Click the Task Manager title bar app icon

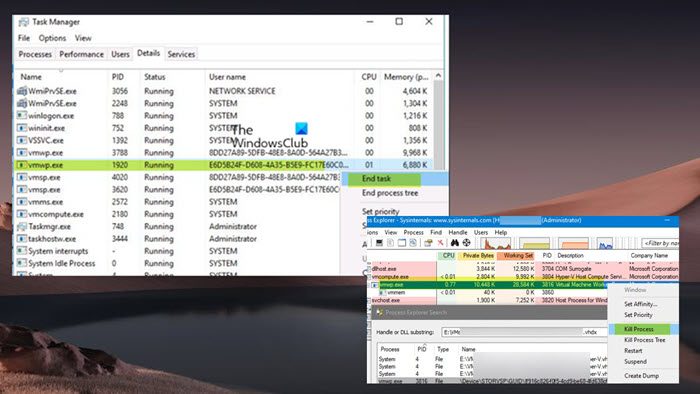[23, 22]
